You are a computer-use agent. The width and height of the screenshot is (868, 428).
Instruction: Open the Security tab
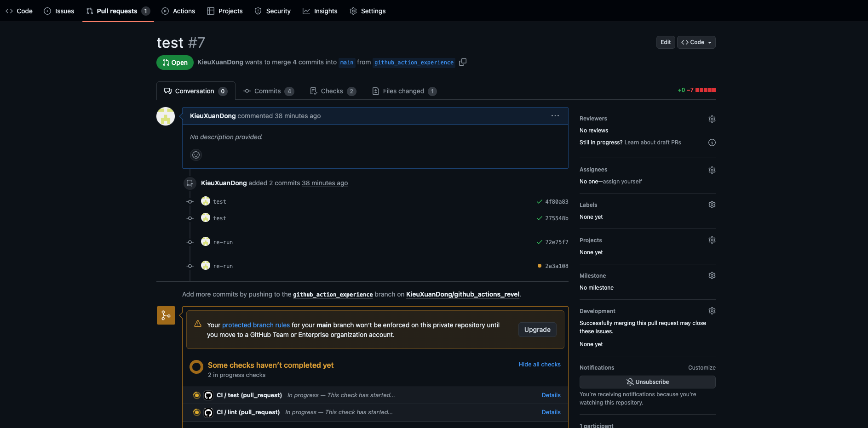(273, 11)
